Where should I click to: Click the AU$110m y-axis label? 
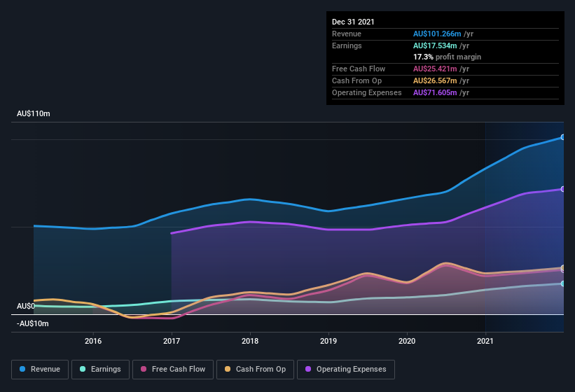[34, 113]
